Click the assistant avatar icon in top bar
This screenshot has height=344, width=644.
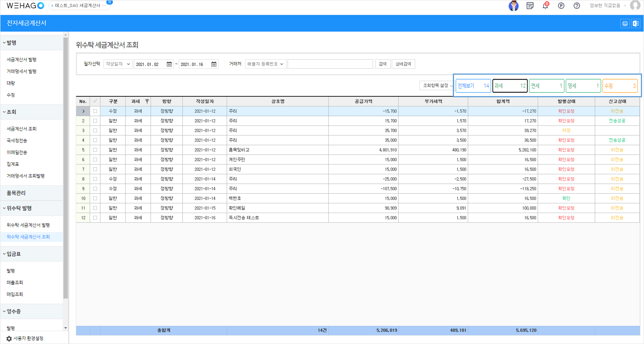[514, 6]
